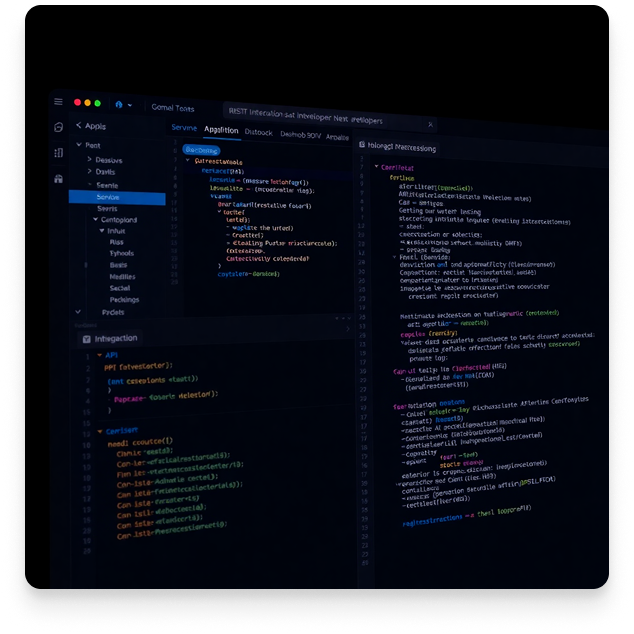Click the first icon in the left activity bar

59,126
